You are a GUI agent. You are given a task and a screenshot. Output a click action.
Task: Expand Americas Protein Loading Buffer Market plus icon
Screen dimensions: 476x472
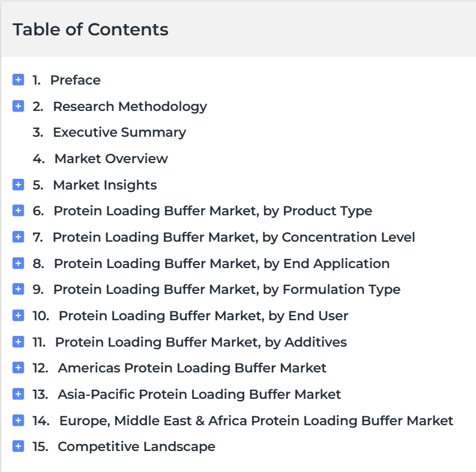pyautogui.click(x=18, y=368)
